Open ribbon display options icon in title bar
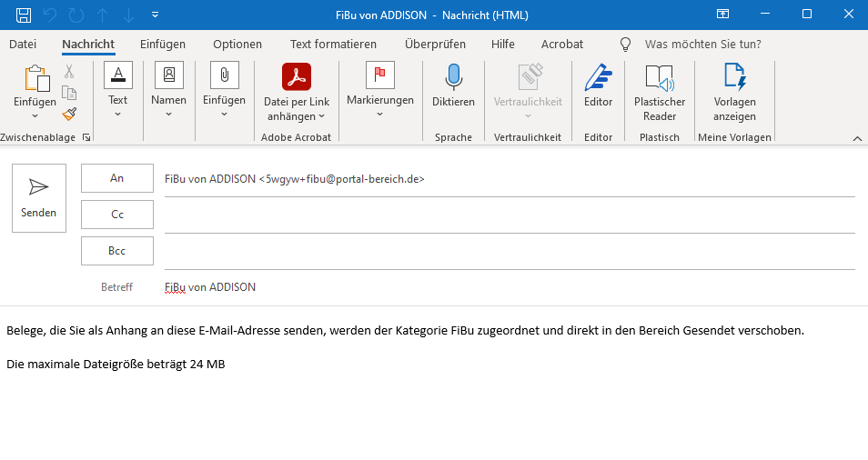The width and height of the screenshot is (868, 460). pos(723,15)
